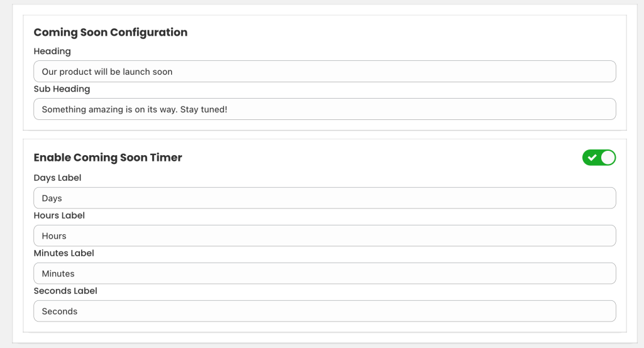The height and width of the screenshot is (348, 644).
Task: Focus the Seconds Label input field
Action: pos(325,311)
